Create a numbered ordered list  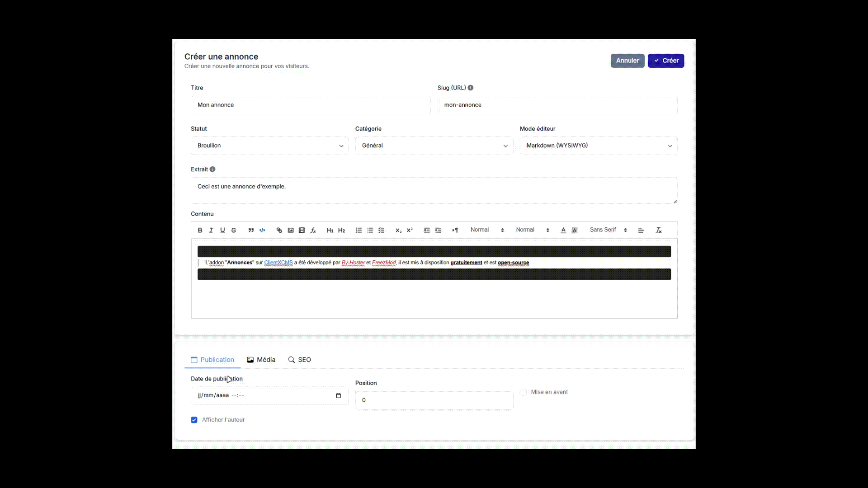359,230
